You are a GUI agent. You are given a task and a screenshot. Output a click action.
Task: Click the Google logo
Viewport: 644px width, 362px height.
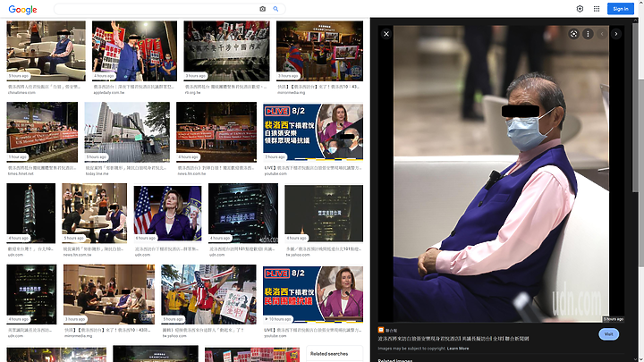[22, 9]
